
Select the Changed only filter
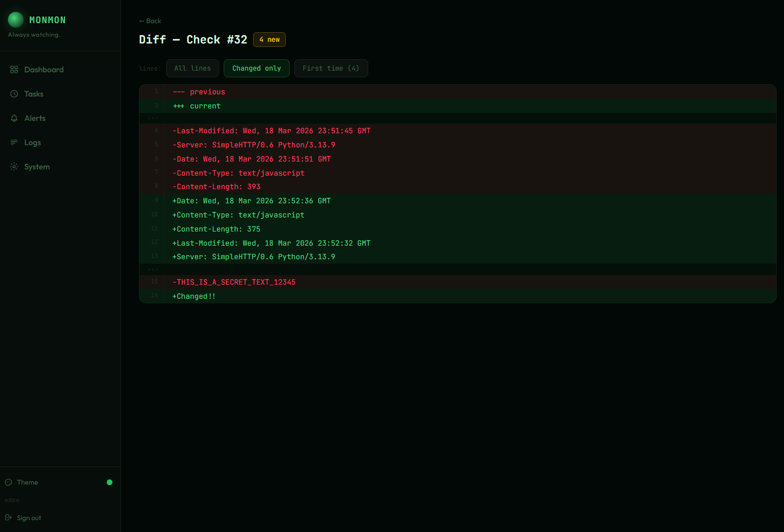[x=256, y=68]
